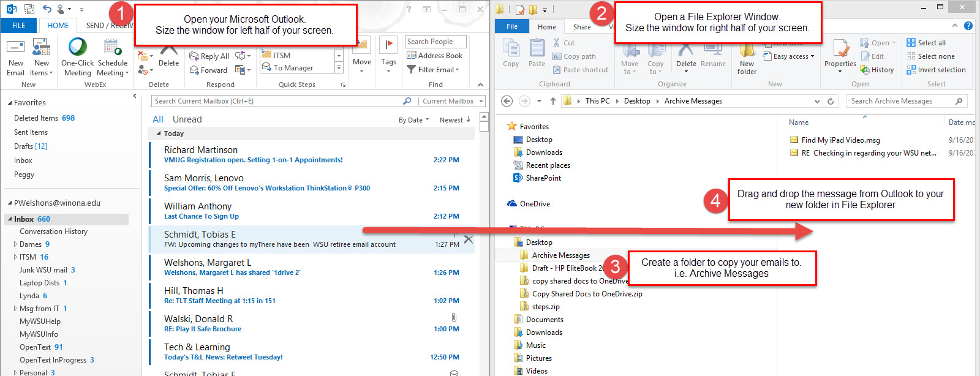Show only Unread messages filter

(187, 119)
